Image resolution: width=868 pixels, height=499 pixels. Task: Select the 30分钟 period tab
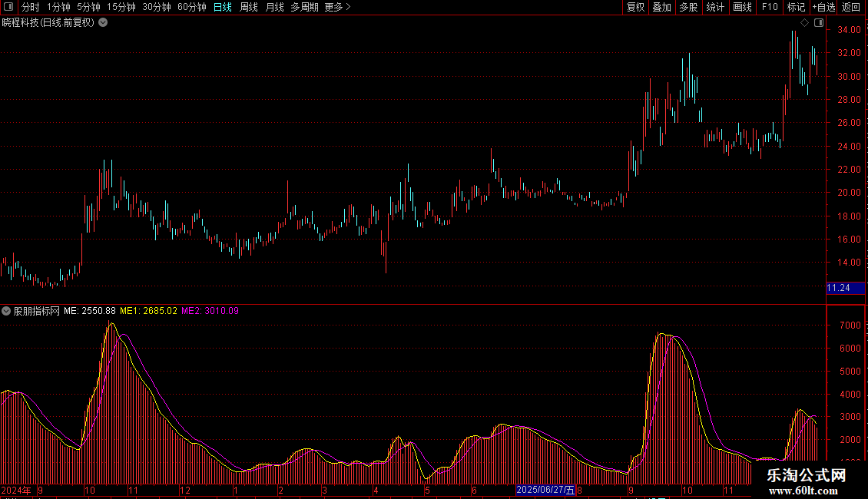[x=157, y=7]
